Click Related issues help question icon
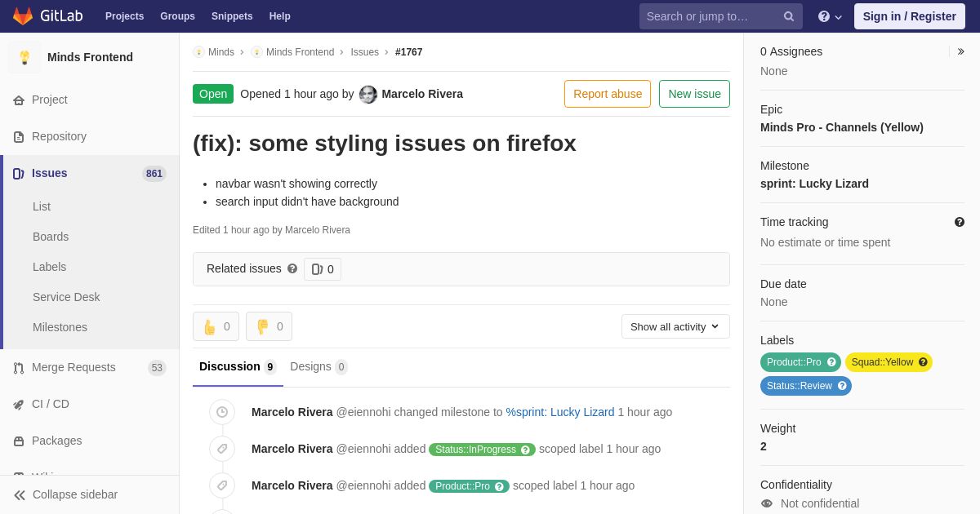 (x=292, y=268)
